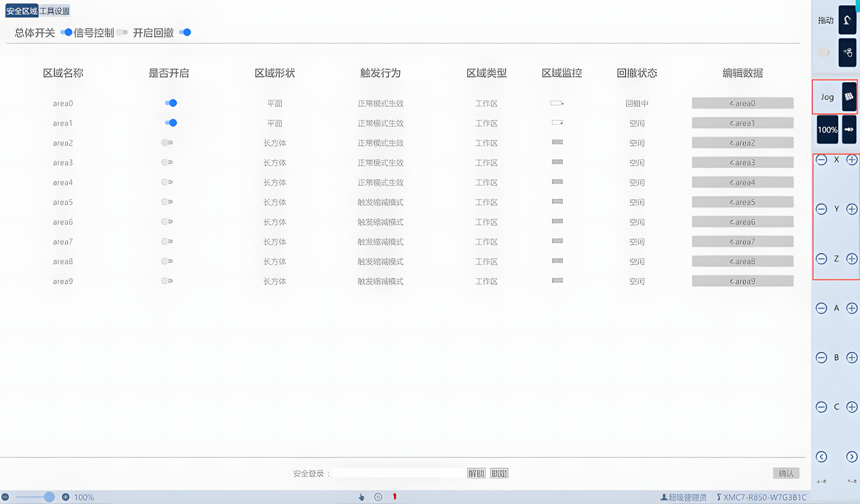Switch to the 安全区域 tab
The height and width of the screenshot is (504, 860).
(22, 11)
